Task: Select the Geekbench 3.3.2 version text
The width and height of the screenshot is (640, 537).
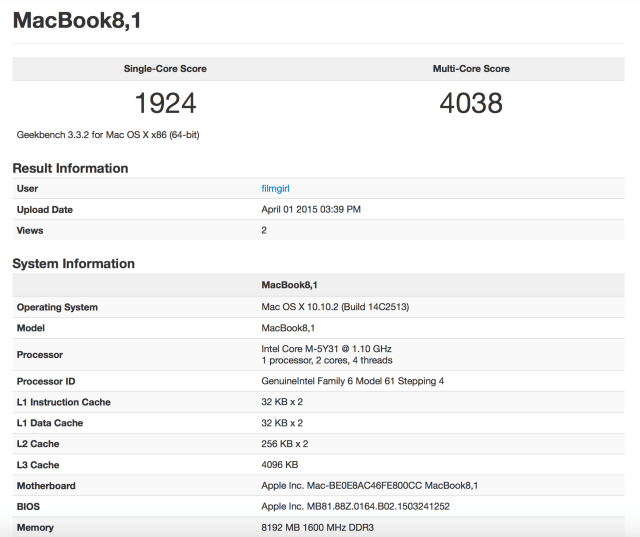Action: 108,135
